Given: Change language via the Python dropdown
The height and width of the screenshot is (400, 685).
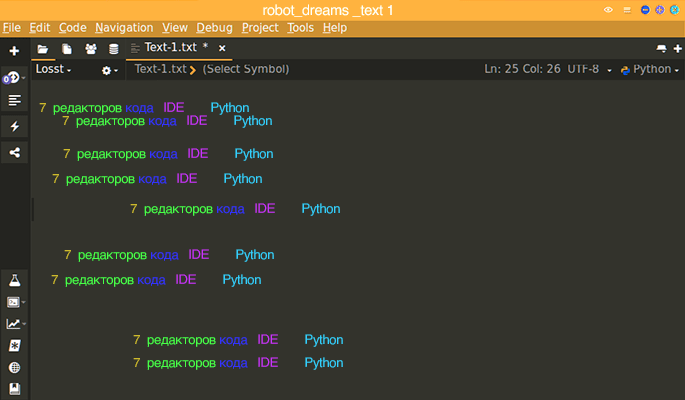Looking at the screenshot, I should [x=649, y=70].
